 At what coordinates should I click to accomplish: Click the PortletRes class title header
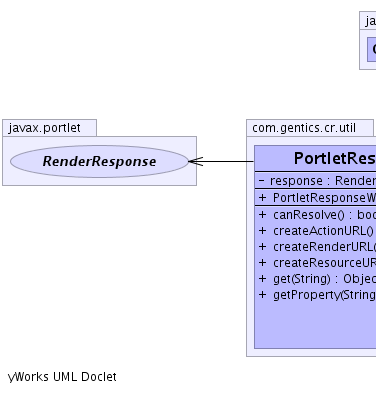(x=315, y=159)
